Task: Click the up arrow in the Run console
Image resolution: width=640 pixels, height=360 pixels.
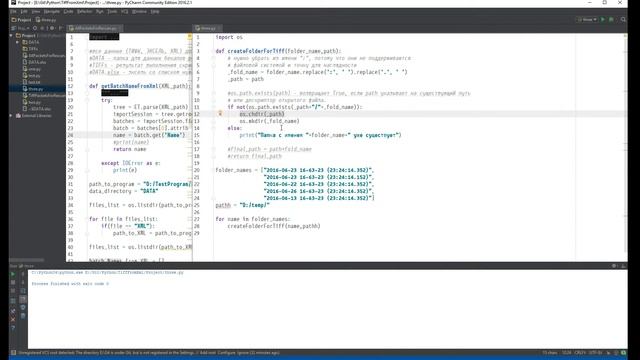Action: (x=23, y=274)
